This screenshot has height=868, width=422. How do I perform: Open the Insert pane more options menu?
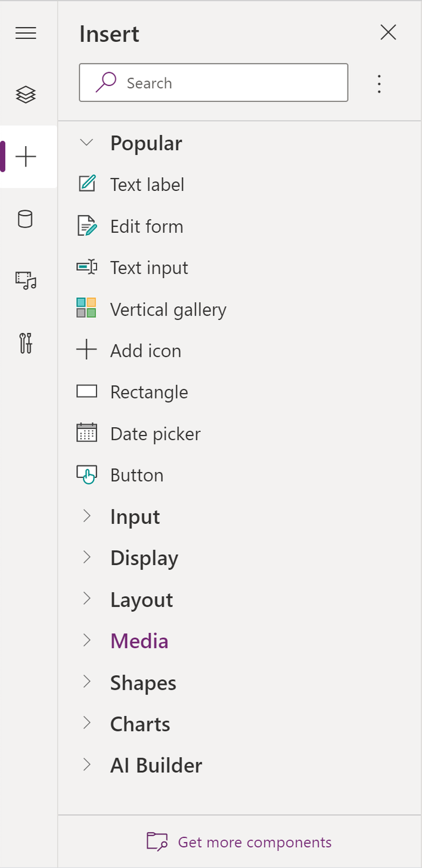pos(379,84)
